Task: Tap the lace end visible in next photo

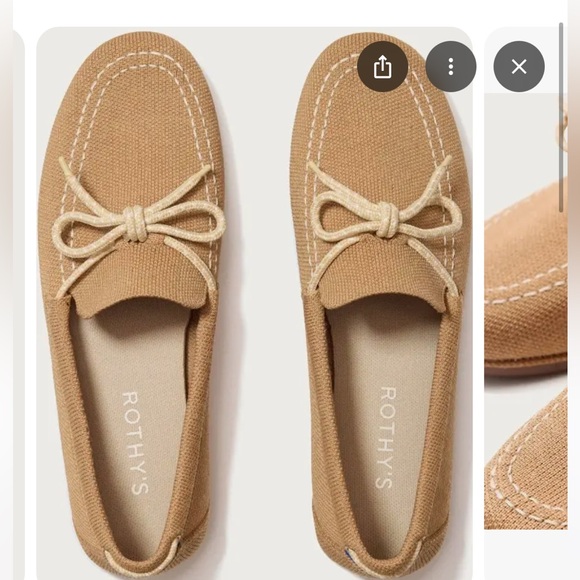Action: click(x=562, y=129)
